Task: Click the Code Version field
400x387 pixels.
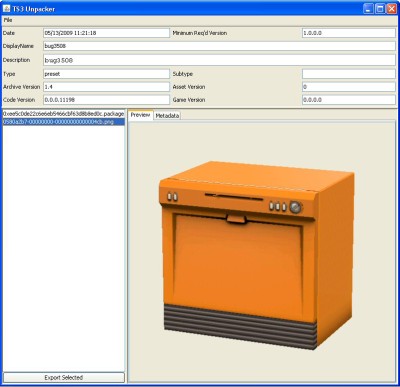Action: click(106, 100)
